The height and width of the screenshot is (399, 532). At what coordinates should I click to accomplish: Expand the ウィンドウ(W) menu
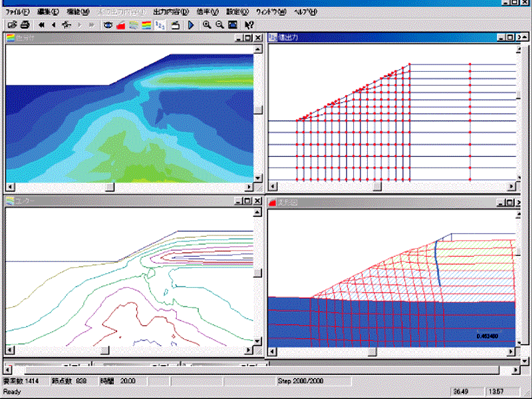[x=271, y=12]
